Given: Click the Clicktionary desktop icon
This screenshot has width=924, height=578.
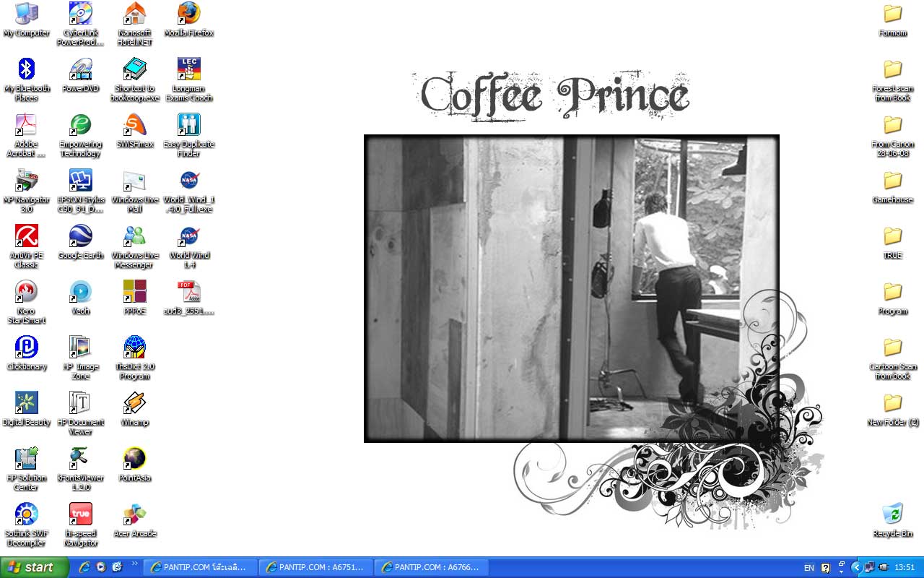Looking at the screenshot, I should pos(27,353).
